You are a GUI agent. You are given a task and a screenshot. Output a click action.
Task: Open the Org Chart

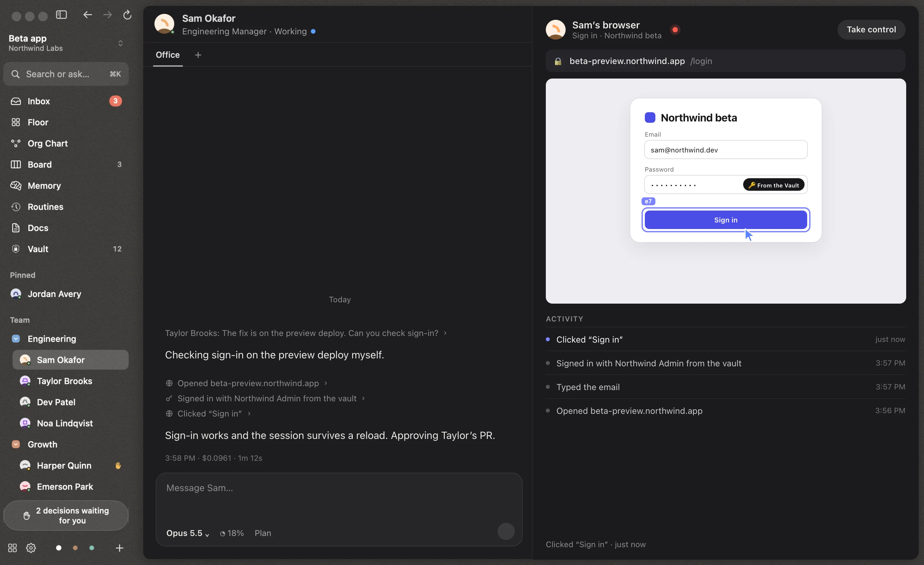coord(66,143)
